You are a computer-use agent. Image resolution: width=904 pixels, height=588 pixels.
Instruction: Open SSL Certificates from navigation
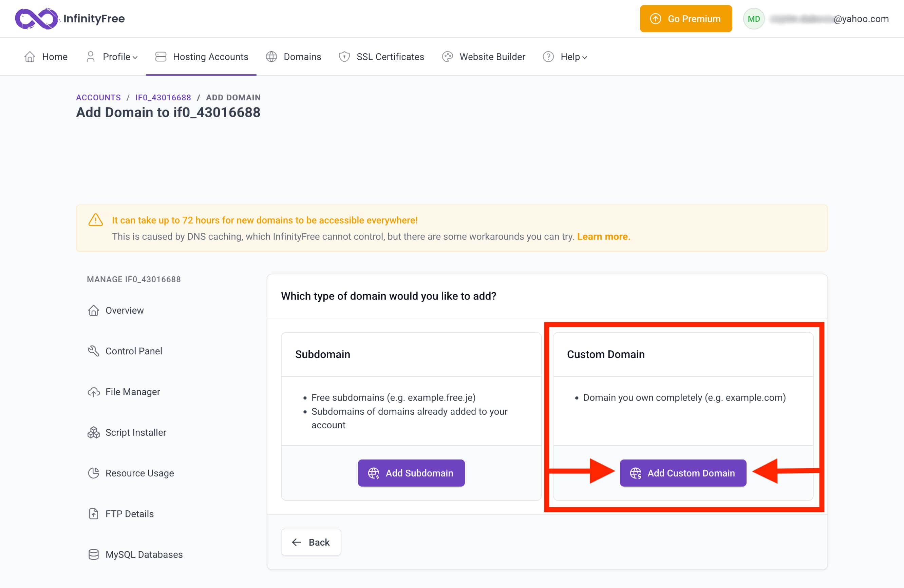(381, 57)
